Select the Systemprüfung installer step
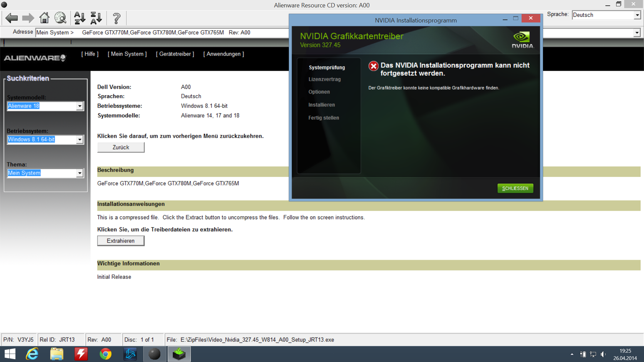The height and width of the screenshot is (362, 644). coord(327,67)
